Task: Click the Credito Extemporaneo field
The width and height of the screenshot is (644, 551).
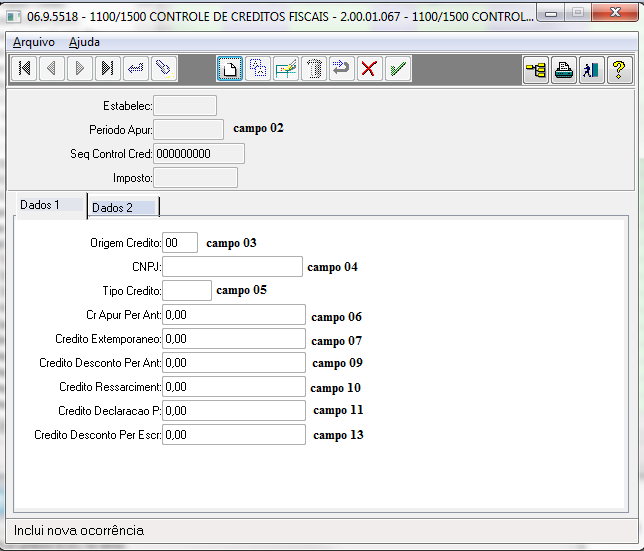Action: click(234, 339)
